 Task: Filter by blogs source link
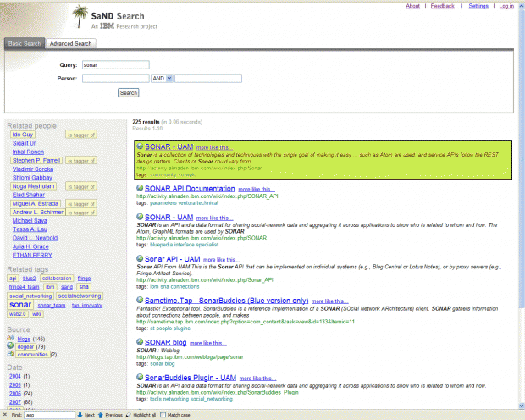tap(24, 339)
